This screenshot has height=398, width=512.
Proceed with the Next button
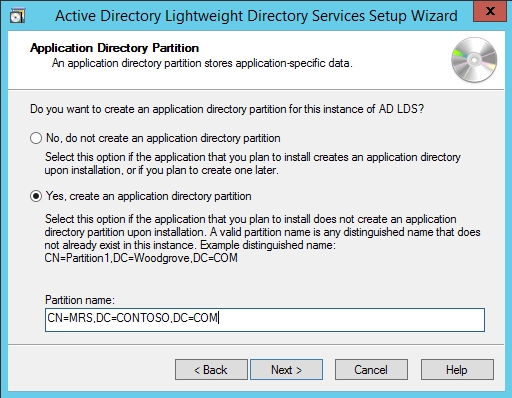(287, 369)
